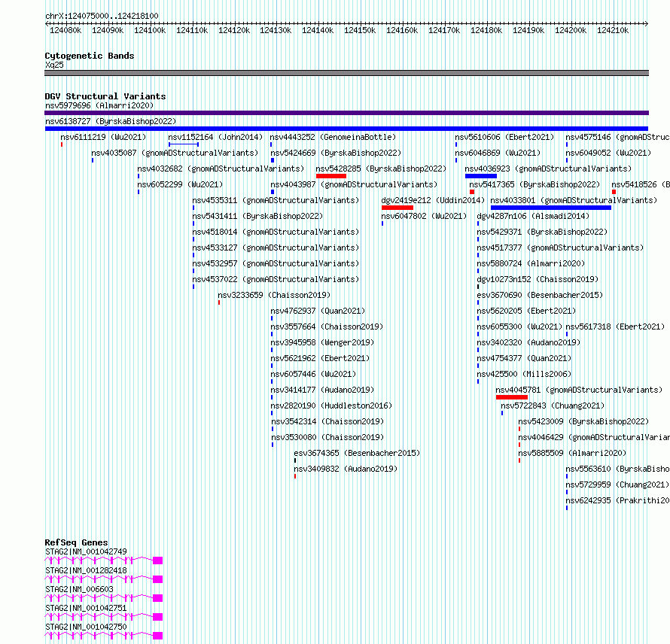Screen dimensions: 670x644
Task: Open nsv1152164 (John2014) label
Action: click(215, 137)
